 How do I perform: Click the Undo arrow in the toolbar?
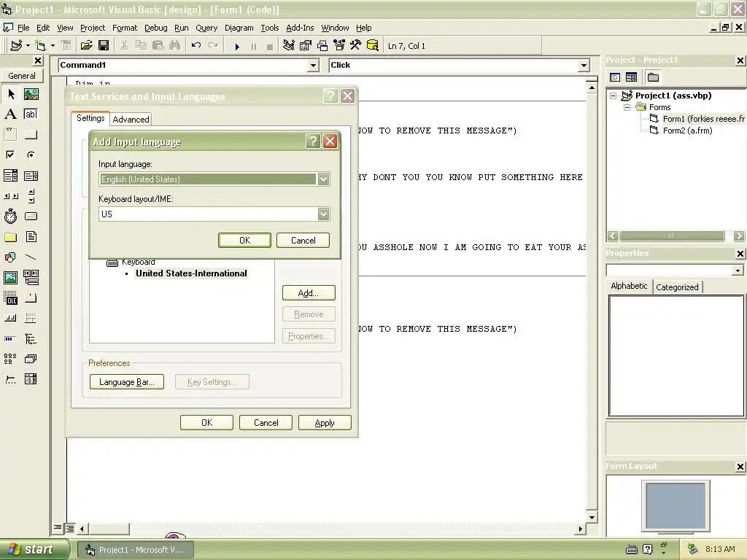point(196,46)
